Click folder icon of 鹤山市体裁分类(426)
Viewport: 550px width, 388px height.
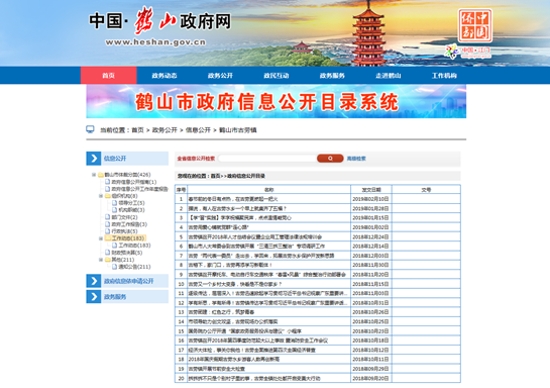(x=101, y=175)
